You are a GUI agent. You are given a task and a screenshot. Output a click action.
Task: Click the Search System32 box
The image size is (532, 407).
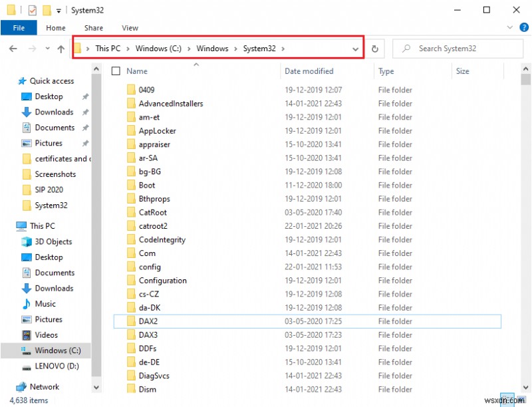tap(458, 49)
